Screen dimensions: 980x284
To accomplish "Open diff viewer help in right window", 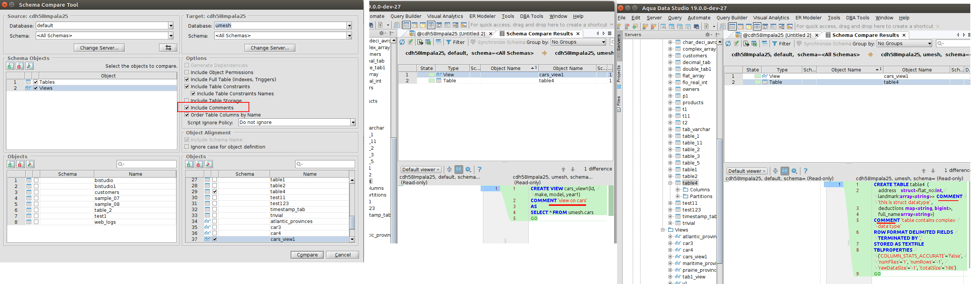I will tap(805, 171).
